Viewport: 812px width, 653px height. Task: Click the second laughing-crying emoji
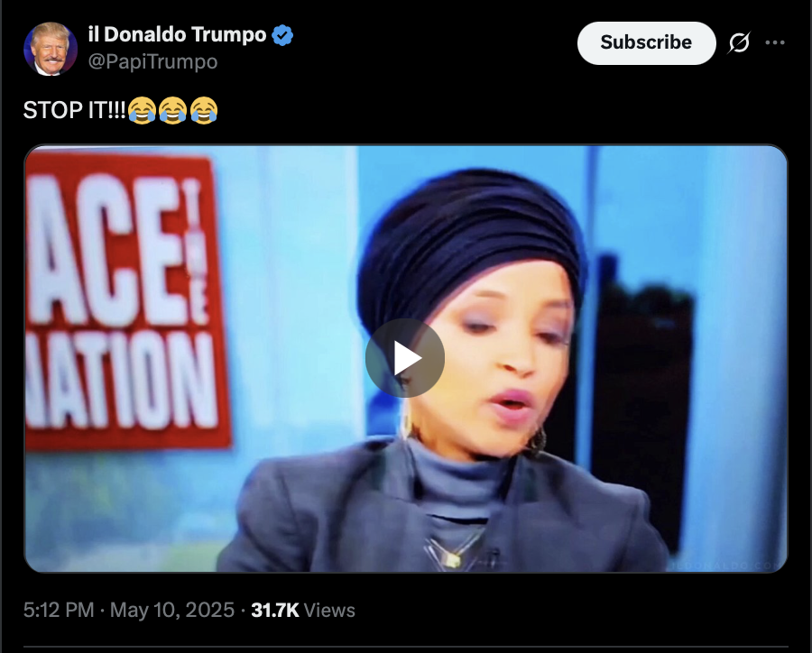pyautogui.click(x=173, y=110)
